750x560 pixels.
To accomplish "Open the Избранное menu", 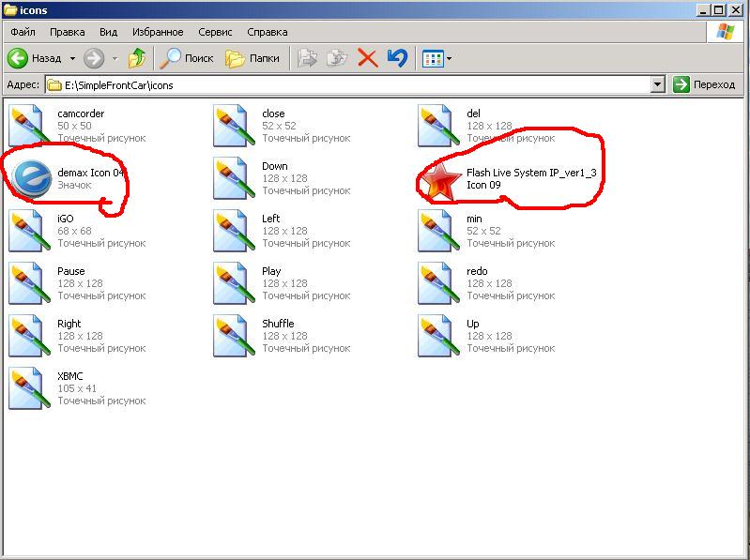I will pos(155,32).
